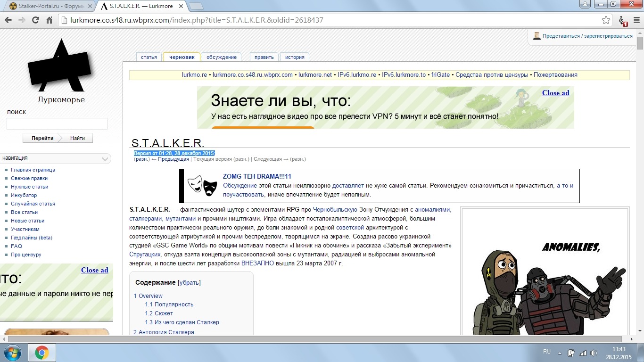Open Новые статьи sidebar link
Image resolution: width=644 pixels, height=362 pixels.
(27, 221)
